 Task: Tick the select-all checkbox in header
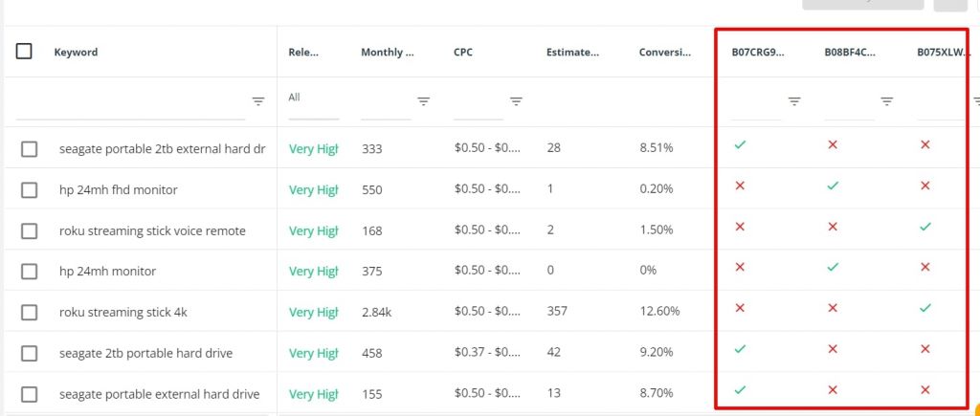click(24, 52)
